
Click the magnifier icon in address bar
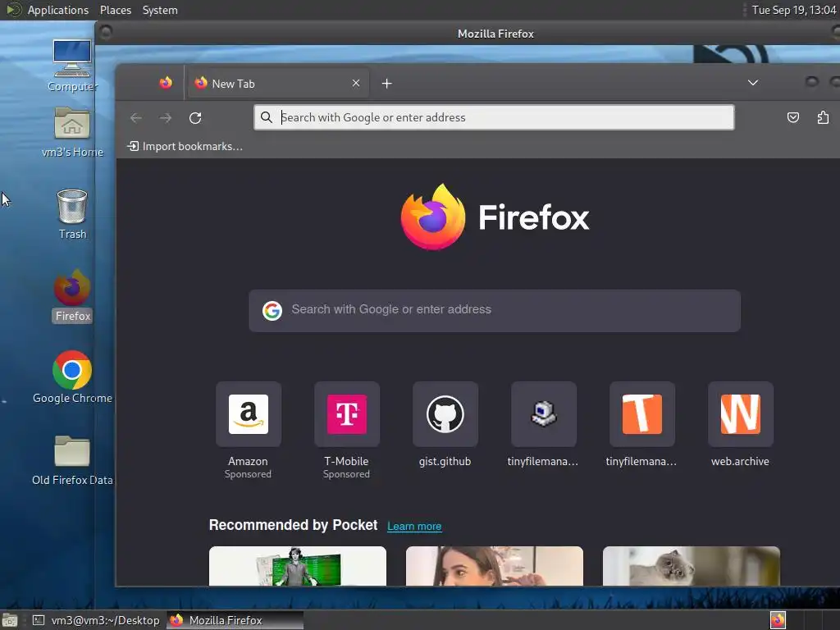[267, 117]
